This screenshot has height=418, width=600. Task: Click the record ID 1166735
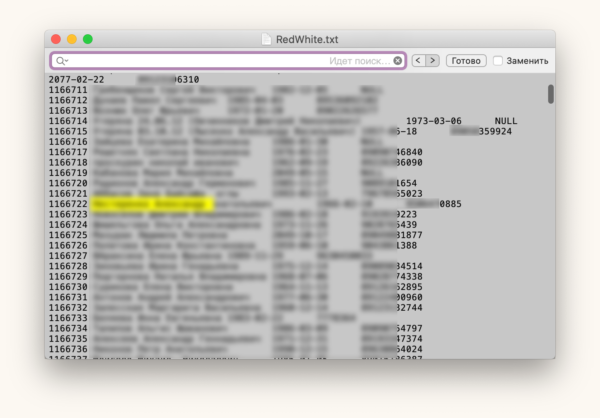pyautogui.click(x=68, y=339)
